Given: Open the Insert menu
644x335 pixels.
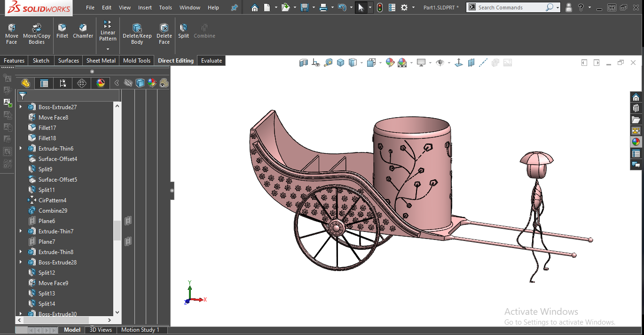Looking at the screenshot, I should (x=145, y=8).
